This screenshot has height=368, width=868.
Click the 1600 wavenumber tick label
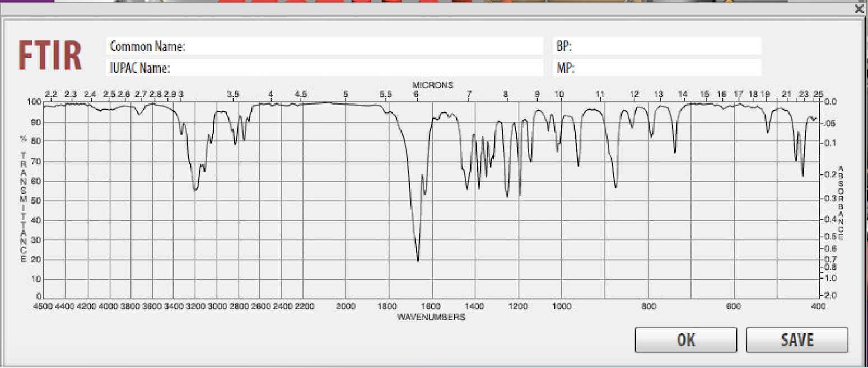point(431,306)
